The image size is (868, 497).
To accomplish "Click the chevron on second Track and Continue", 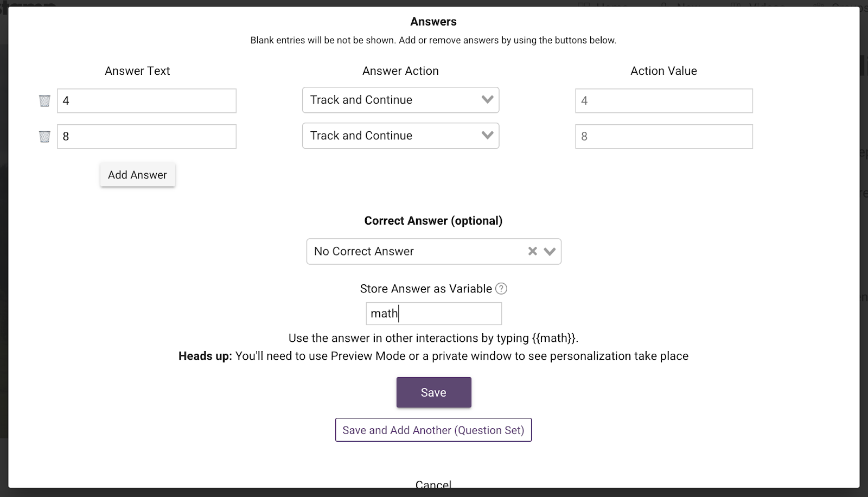I will (487, 136).
